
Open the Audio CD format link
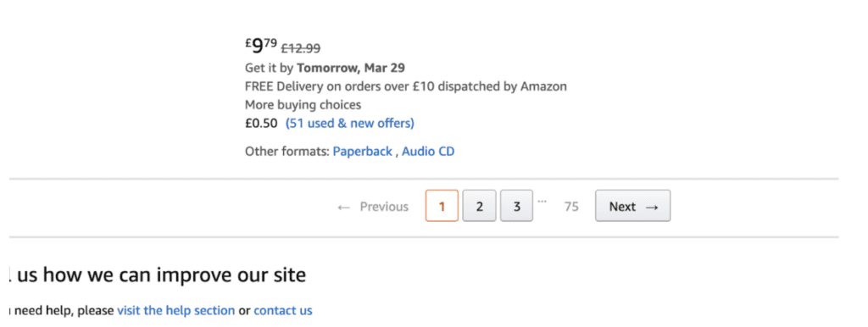pos(428,151)
